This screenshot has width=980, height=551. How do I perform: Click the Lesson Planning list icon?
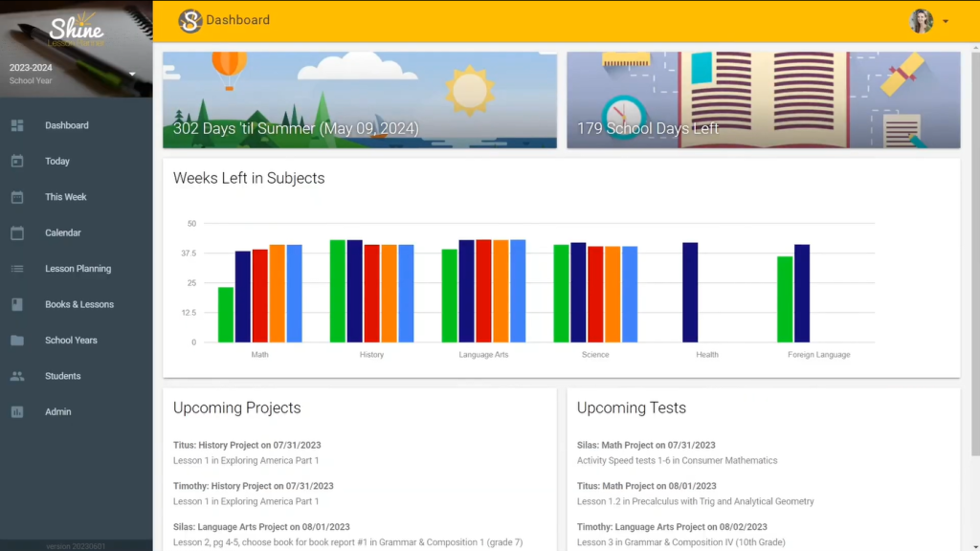click(17, 269)
